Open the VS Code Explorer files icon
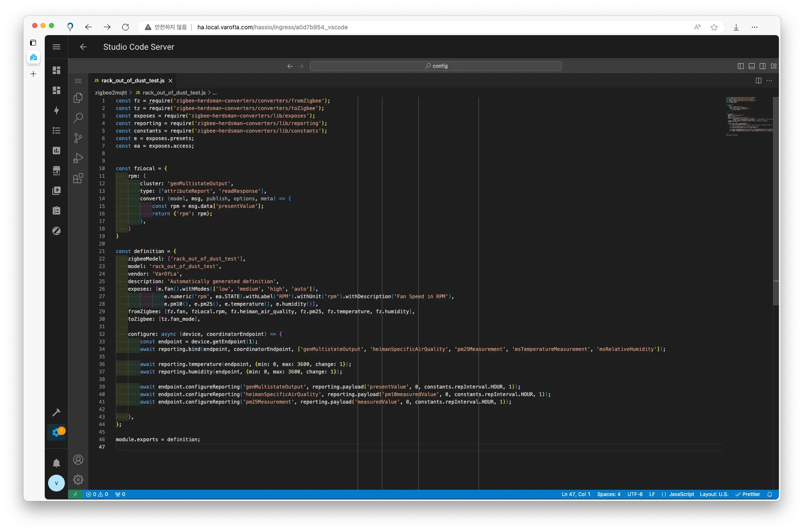804x532 pixels. tap(78, 98)
